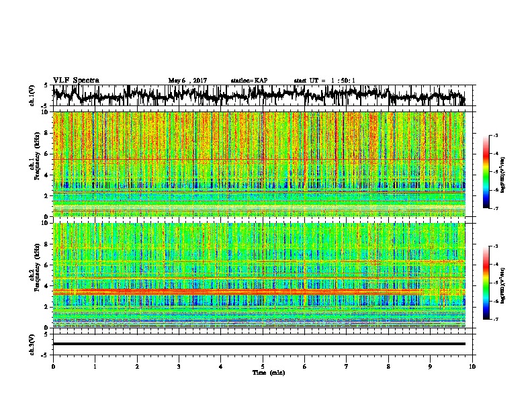Click the "4" kHz tick on ch.2 frequency axis
Viewport: 532px width, 411px height.
tap(46, 286)
